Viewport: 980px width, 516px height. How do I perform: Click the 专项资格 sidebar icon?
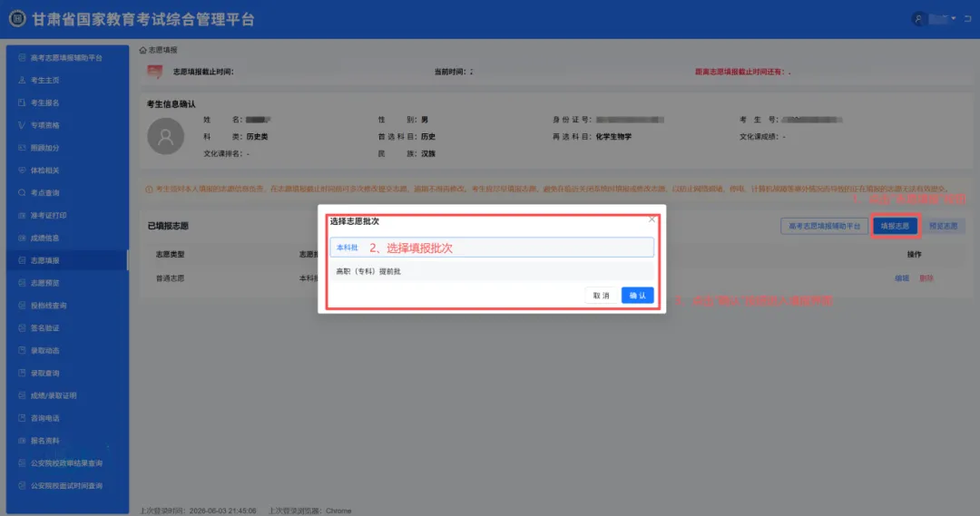pyautogui.click(x=22, y=125)
